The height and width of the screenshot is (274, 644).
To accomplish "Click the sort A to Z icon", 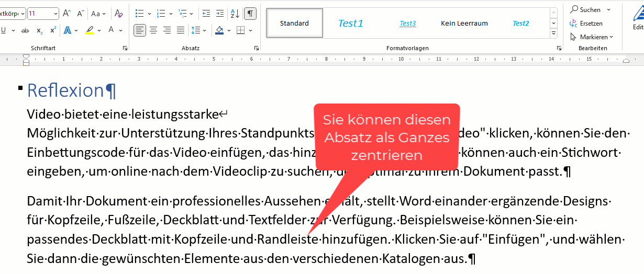I will (x=235, y=13).
